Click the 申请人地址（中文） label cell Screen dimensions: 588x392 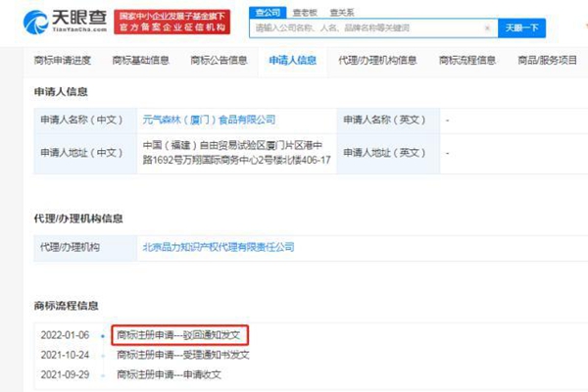click(x=85, y=153)
